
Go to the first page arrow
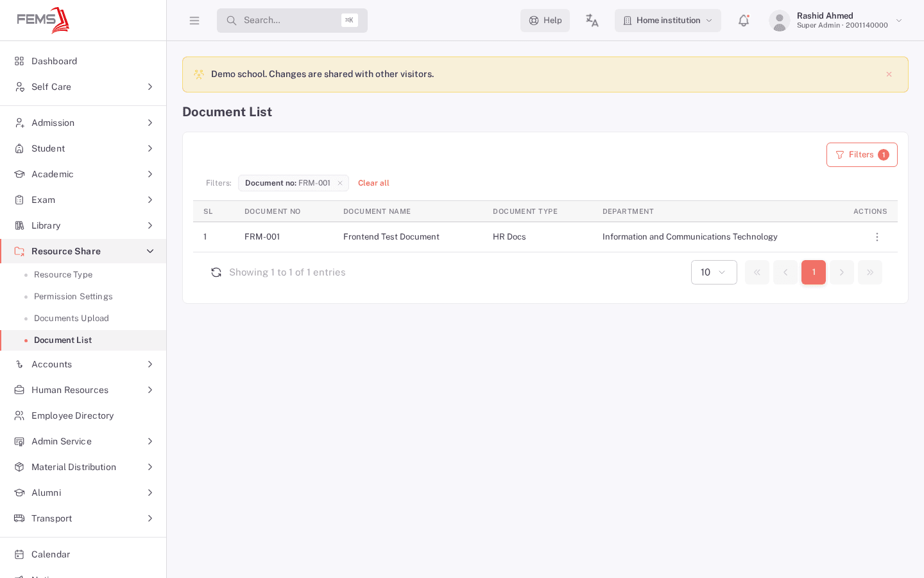point(757,272)
